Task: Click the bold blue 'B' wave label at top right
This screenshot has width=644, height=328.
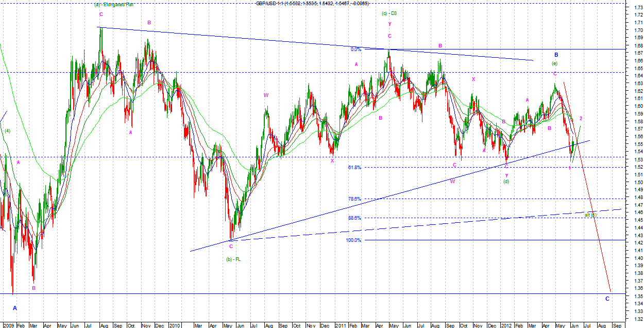Action: pos(556,55)
